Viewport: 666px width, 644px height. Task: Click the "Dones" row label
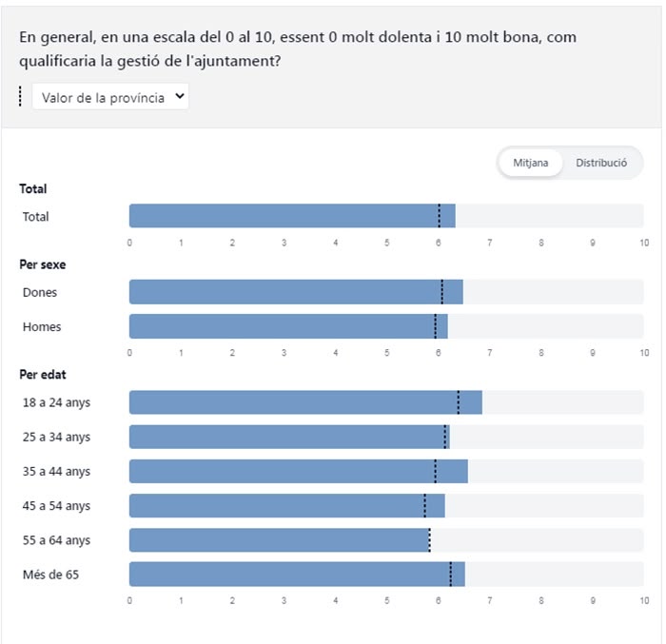pos(40,292)
